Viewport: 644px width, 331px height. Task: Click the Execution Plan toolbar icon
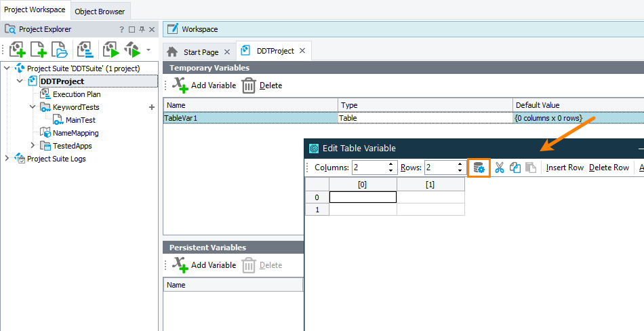coord(85,50)
